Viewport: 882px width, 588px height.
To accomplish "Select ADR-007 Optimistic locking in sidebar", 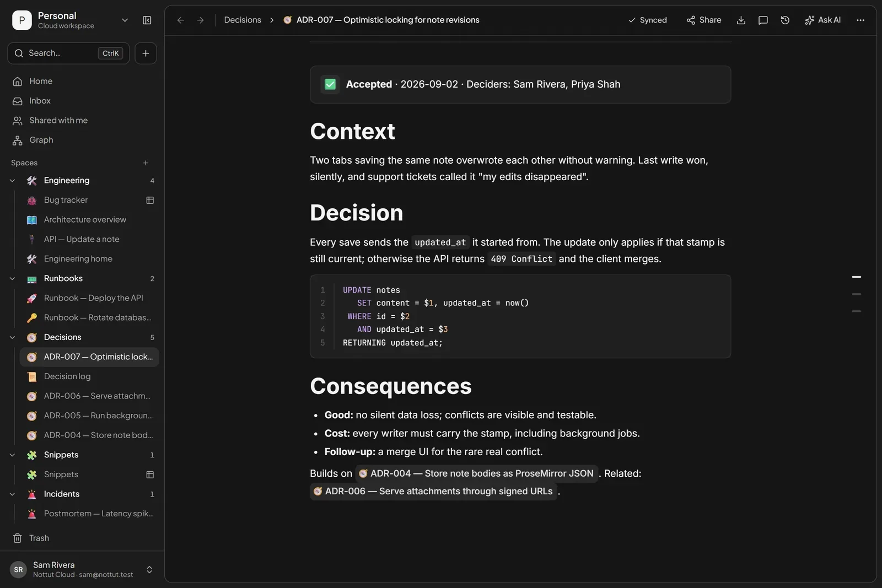I will click(x=89, y=357).
